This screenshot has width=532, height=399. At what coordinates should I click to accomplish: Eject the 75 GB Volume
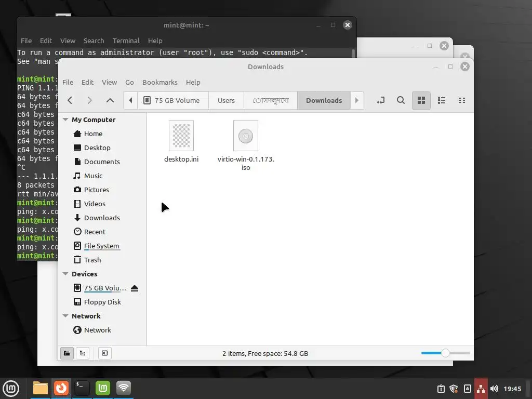click(x=135, y=288)
